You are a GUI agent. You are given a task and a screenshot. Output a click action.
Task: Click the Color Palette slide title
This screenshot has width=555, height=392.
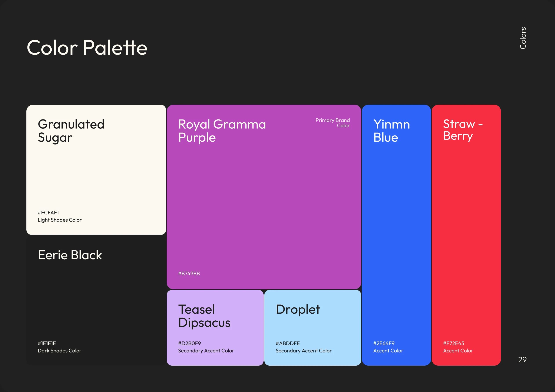(x=87, y=48)
